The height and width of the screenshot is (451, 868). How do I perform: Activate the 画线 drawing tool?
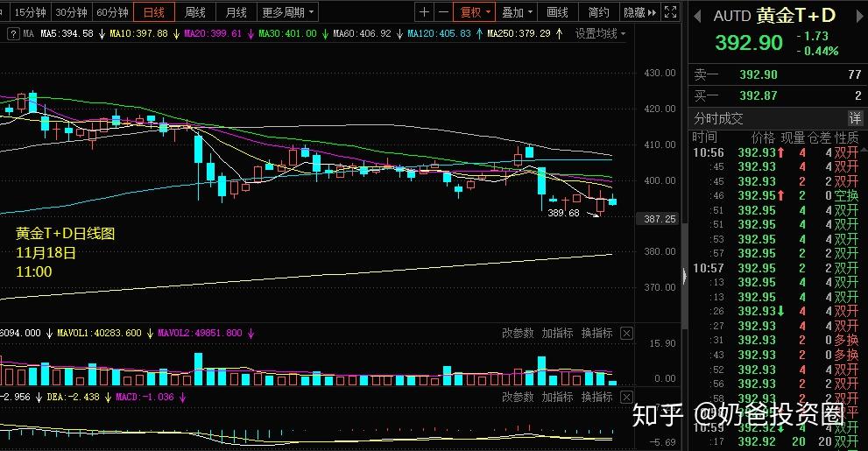point(557,12)
